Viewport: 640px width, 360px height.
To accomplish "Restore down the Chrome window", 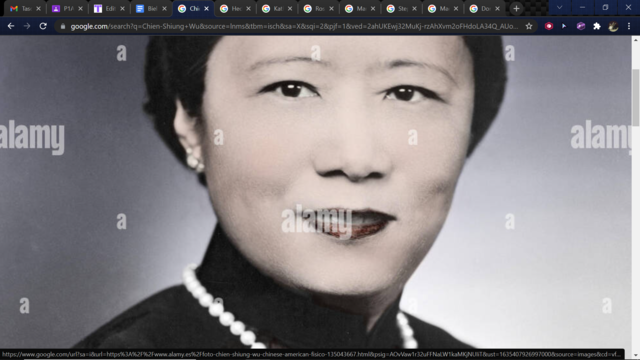I will coord(605,8).
